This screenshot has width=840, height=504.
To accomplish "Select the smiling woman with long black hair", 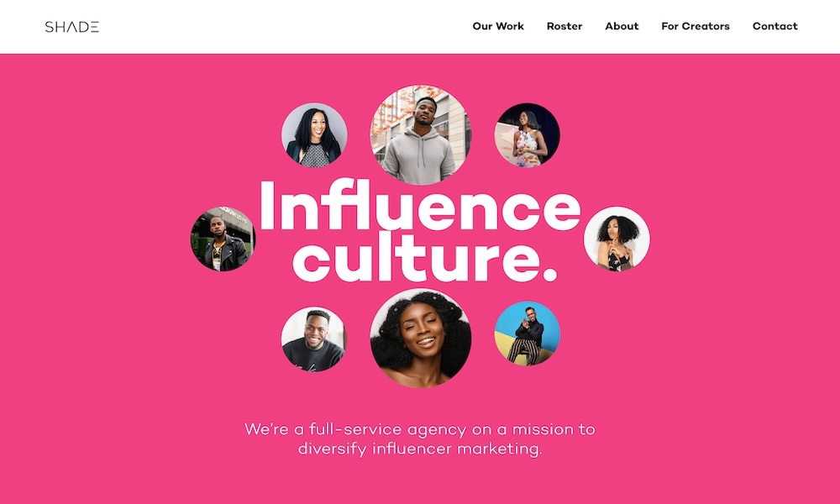I will pos(314,135).
